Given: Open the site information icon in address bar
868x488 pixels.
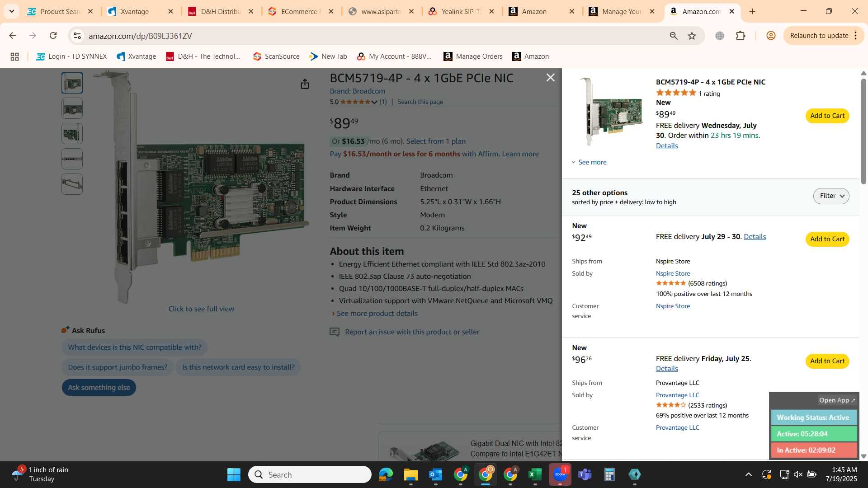Looking at the screenshot, I should [77, 36].
